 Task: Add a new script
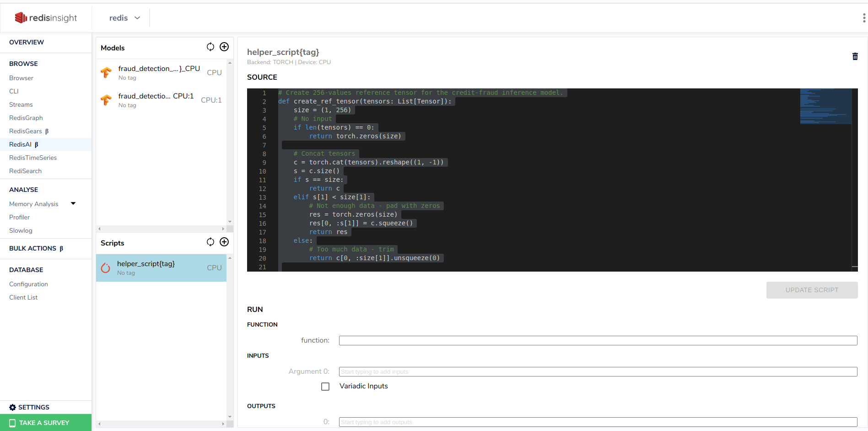pos(224,242)
